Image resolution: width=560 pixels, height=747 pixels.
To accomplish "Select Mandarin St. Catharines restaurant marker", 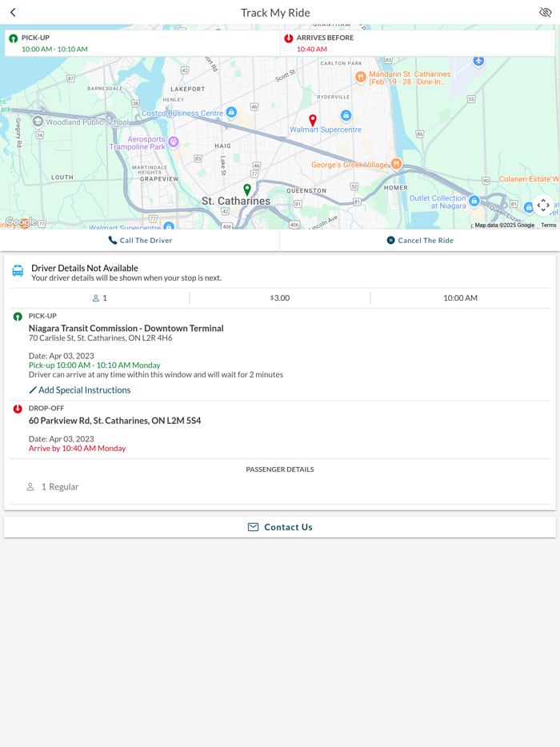I will (361, 76).
